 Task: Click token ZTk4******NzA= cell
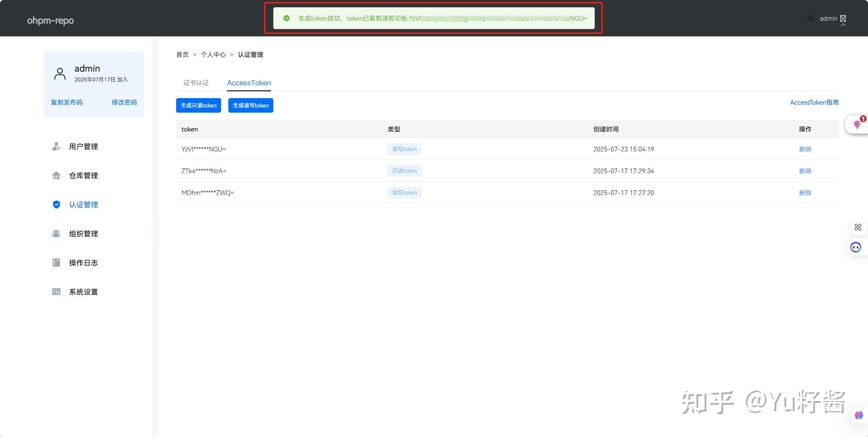pos(204,171)
